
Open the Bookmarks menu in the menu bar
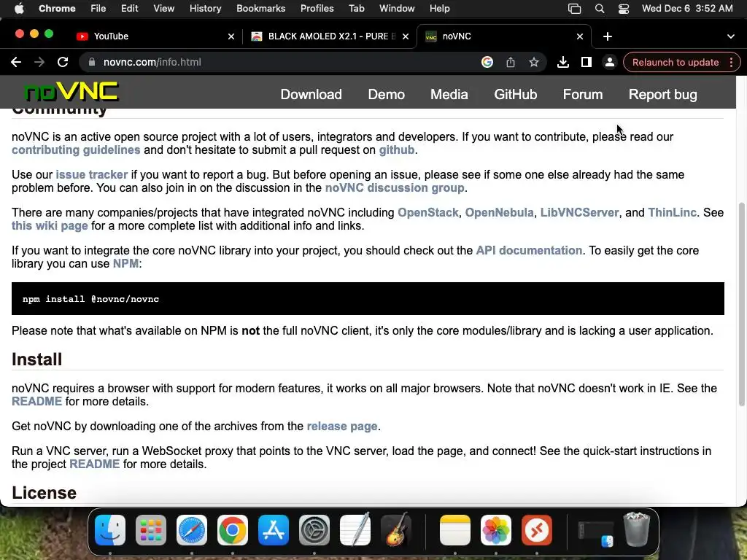[260, 9]
